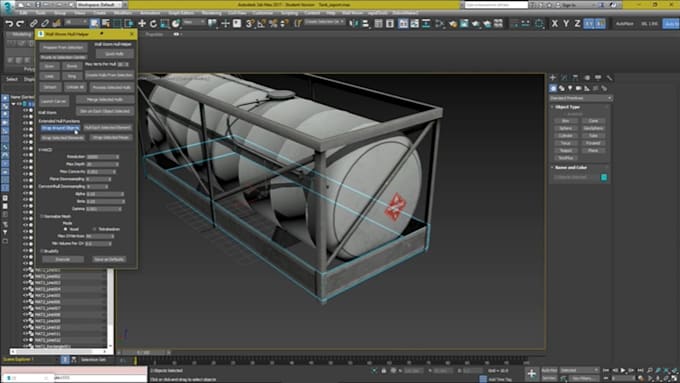Click the Cylinder primitive button

coord(566,136)
